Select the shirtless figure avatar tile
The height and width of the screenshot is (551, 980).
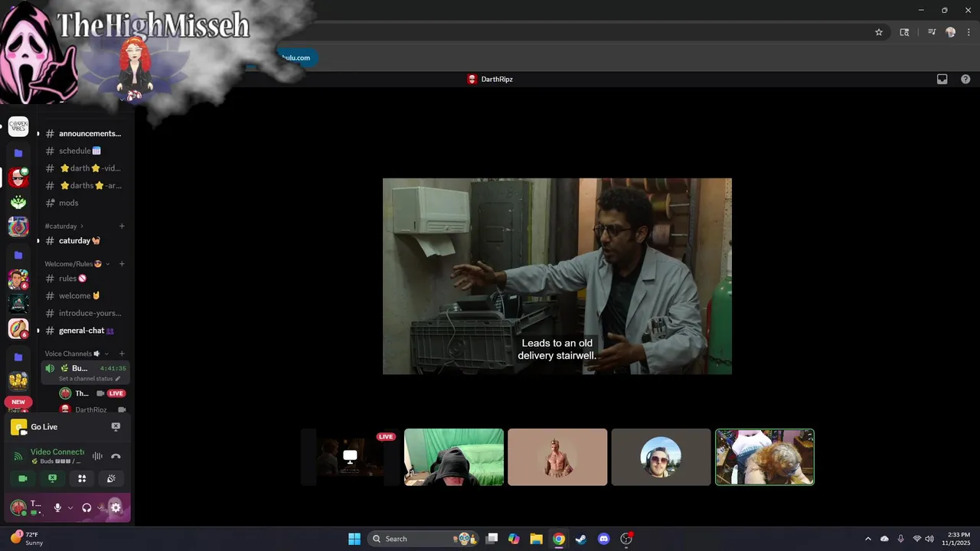(x=557, y=457)
